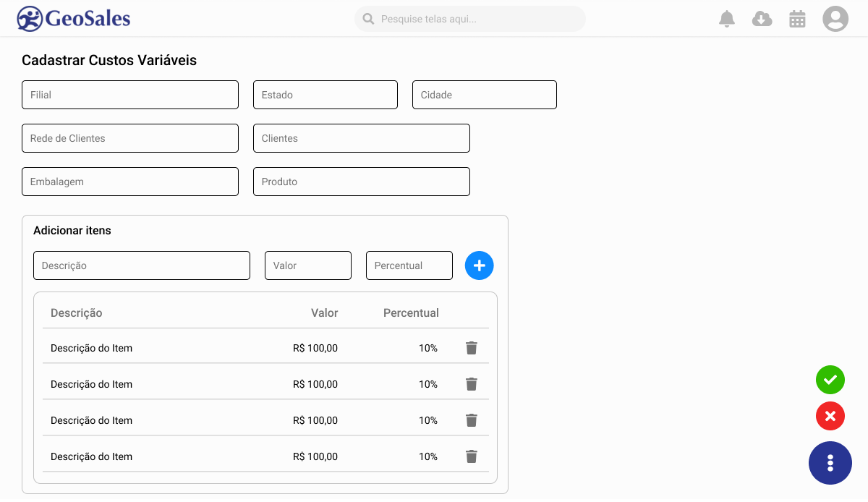Screen dimensions: 868x502
Task: Open the user profile avatar
Action: tap(835, 19)
